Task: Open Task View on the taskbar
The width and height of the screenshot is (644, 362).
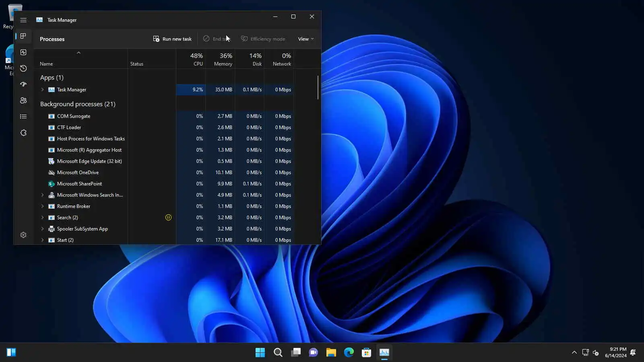Action: [295, 353]
